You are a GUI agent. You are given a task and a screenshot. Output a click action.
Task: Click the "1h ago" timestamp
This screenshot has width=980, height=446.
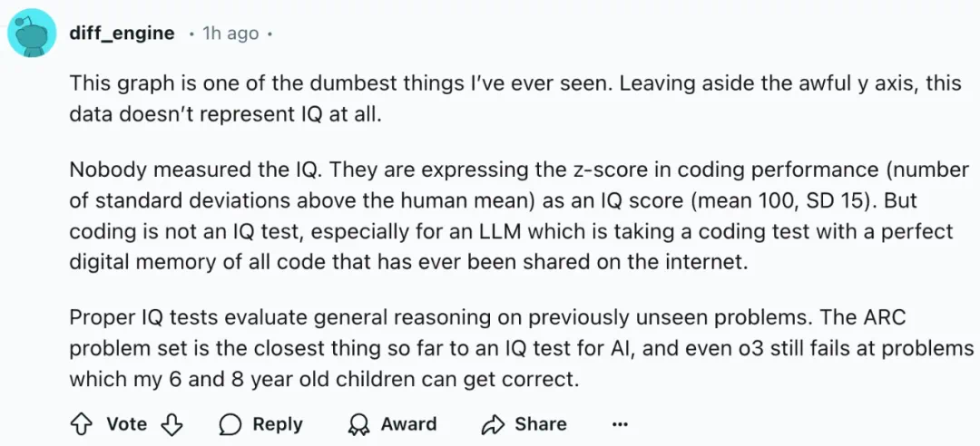click(x=230, y=34)
